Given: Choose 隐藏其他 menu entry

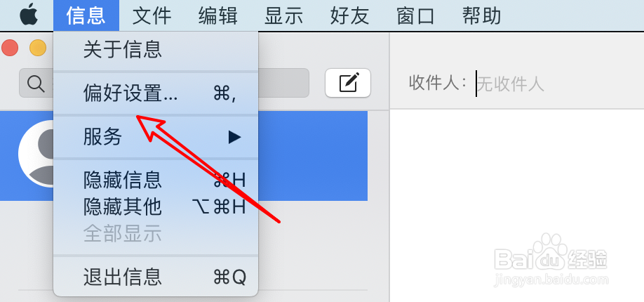Looking at the screenshot, I should pos(156,207).
